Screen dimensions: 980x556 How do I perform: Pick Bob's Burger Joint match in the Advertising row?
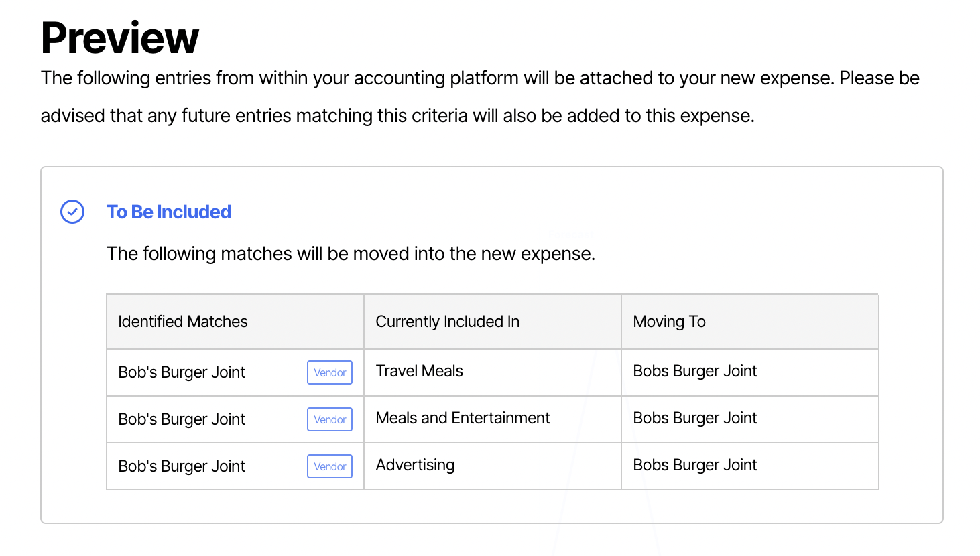[x=182, y=466]
